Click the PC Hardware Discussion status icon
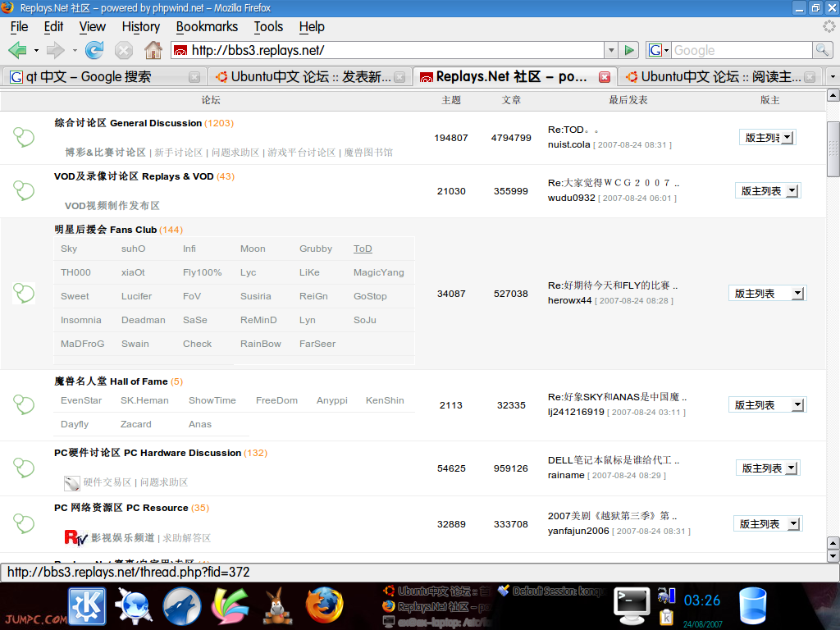The image size is (840, 630). tap(24, 468)
